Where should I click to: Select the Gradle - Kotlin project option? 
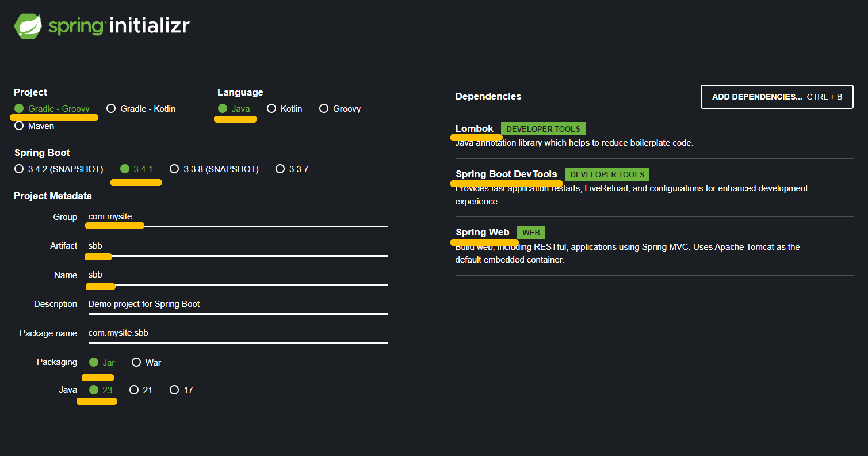(x=141, y=108)
